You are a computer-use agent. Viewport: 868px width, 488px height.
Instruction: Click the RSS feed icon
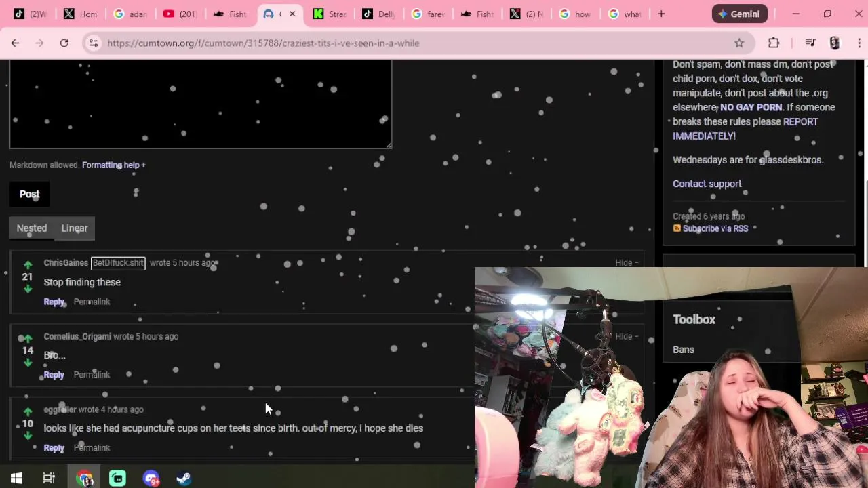click(677, 228)
